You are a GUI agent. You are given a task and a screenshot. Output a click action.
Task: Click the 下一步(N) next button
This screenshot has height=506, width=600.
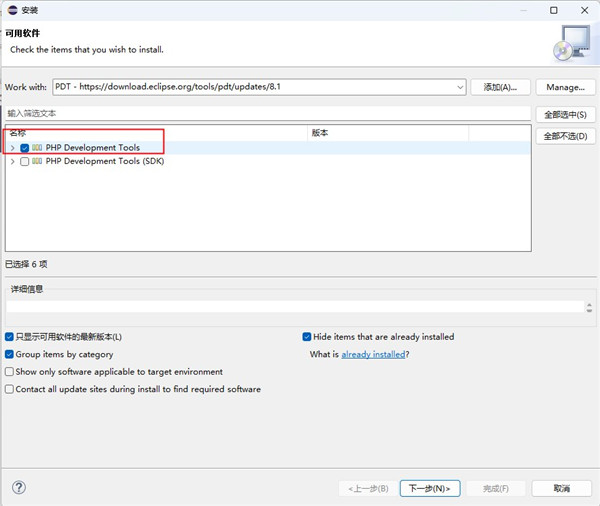point(430,488)
